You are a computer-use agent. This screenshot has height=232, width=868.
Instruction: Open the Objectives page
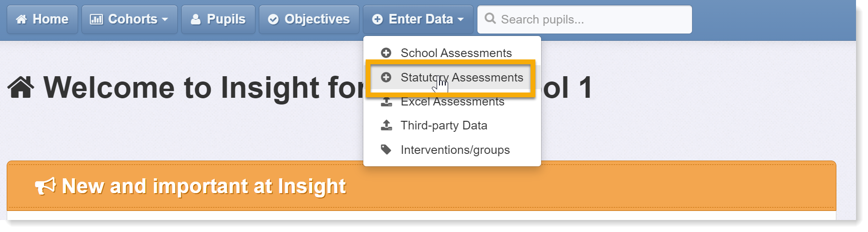point(309,19)
